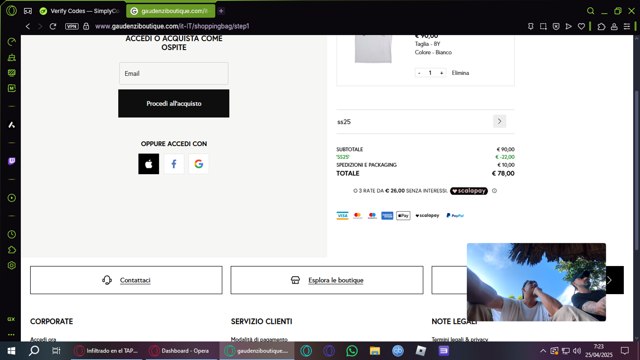This screenshot has width=640, height=360.
Task: Open the volume control in tray
Action: click(577, 351)
